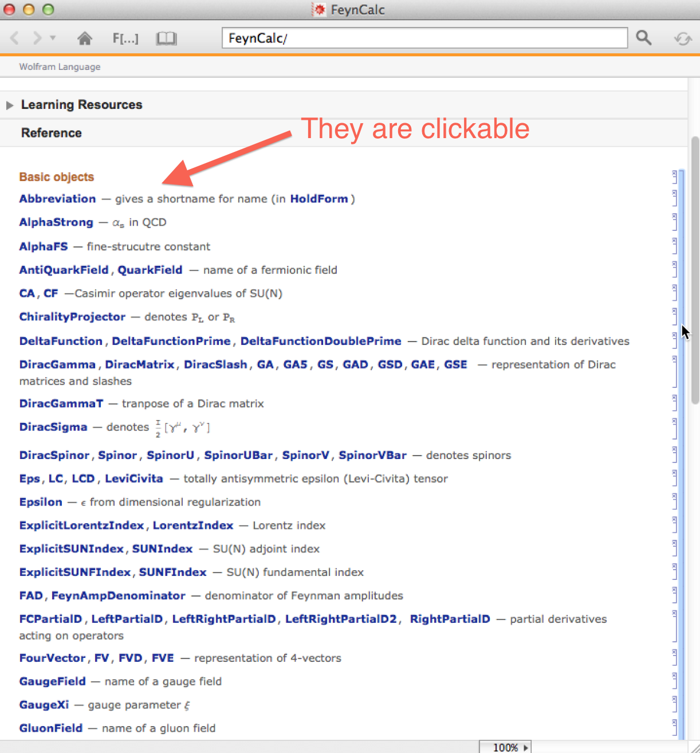Open the GaugeField link

coord(52,682)
